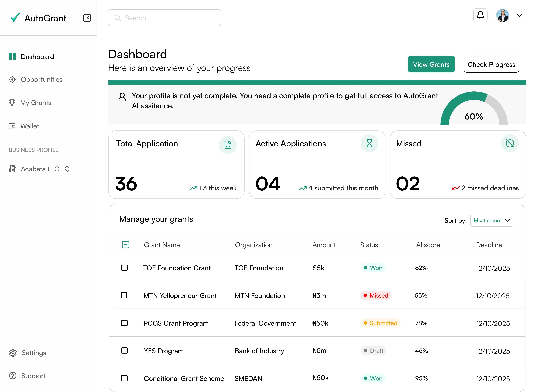Click the Draft status badge
This screenshot has width=538, height=392.
pyautogui.click(x=373, y=351)
